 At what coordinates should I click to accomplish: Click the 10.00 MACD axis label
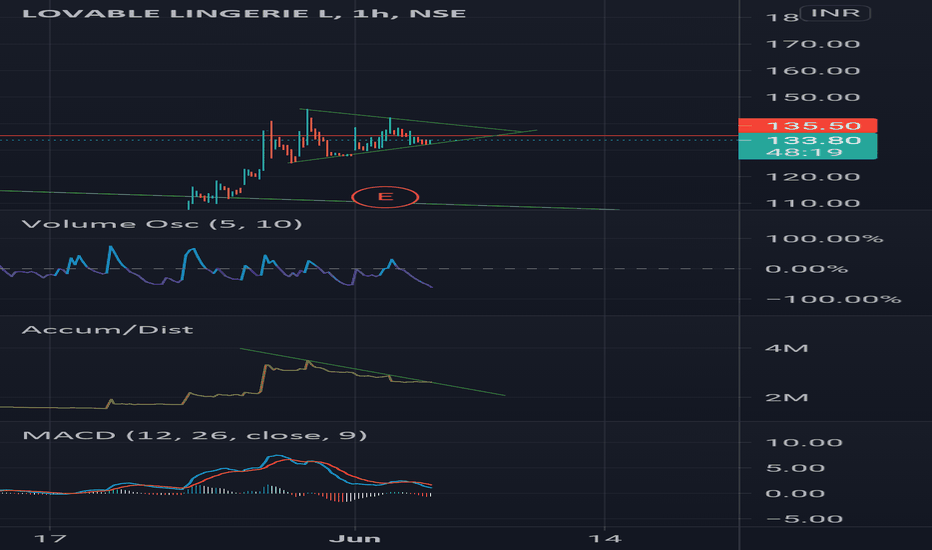coord(804,443)
